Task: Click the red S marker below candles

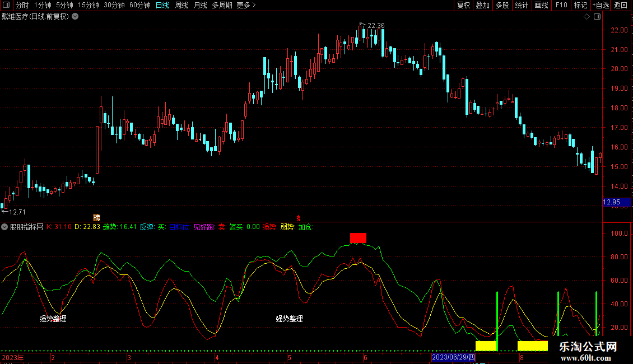Action: [299, 217]
